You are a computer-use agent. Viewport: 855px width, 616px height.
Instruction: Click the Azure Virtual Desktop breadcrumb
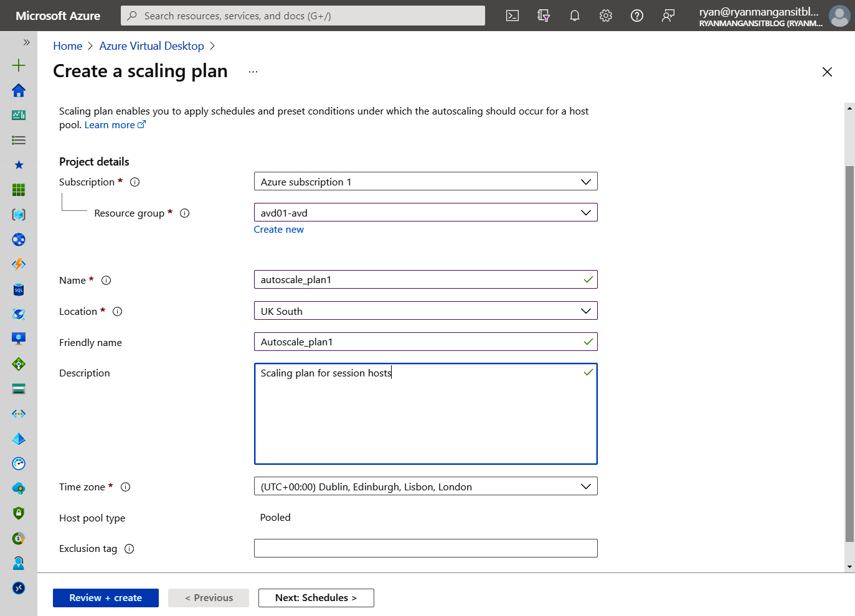[151, 46]
